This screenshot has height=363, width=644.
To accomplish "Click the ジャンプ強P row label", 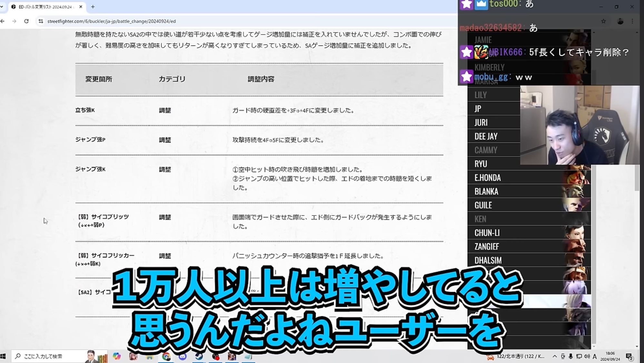I will pos(90,139).
